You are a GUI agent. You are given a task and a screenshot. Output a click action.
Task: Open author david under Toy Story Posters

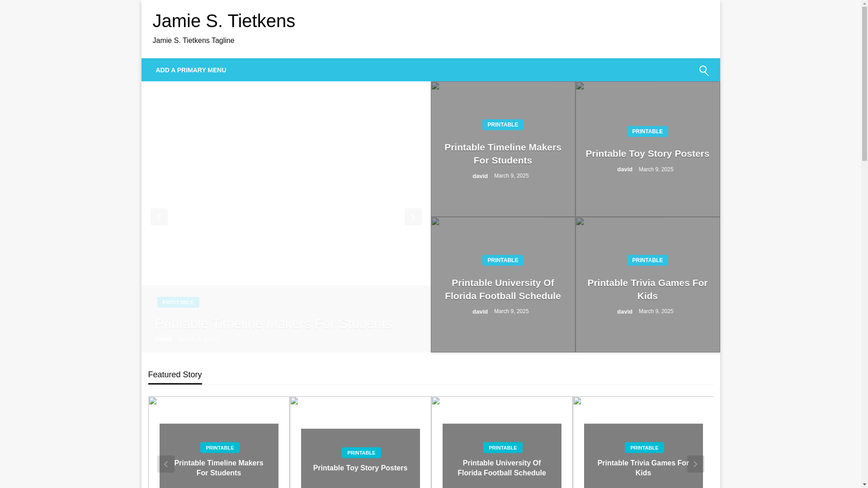pyautogui.click(x=625, y=169)
